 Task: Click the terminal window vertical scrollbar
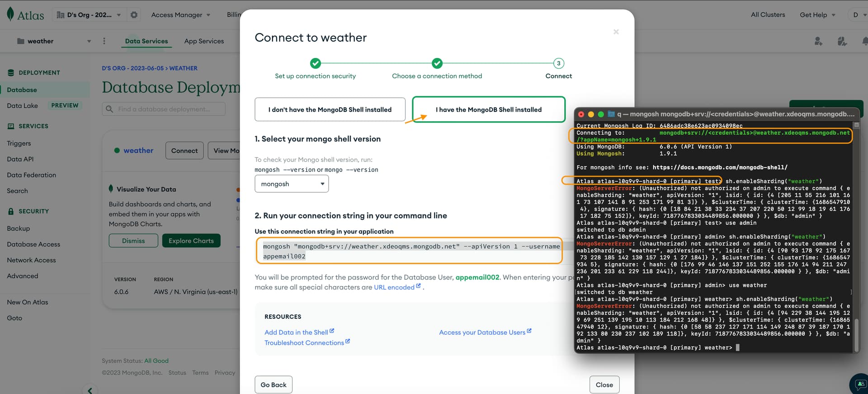click(x=856, y=335)
